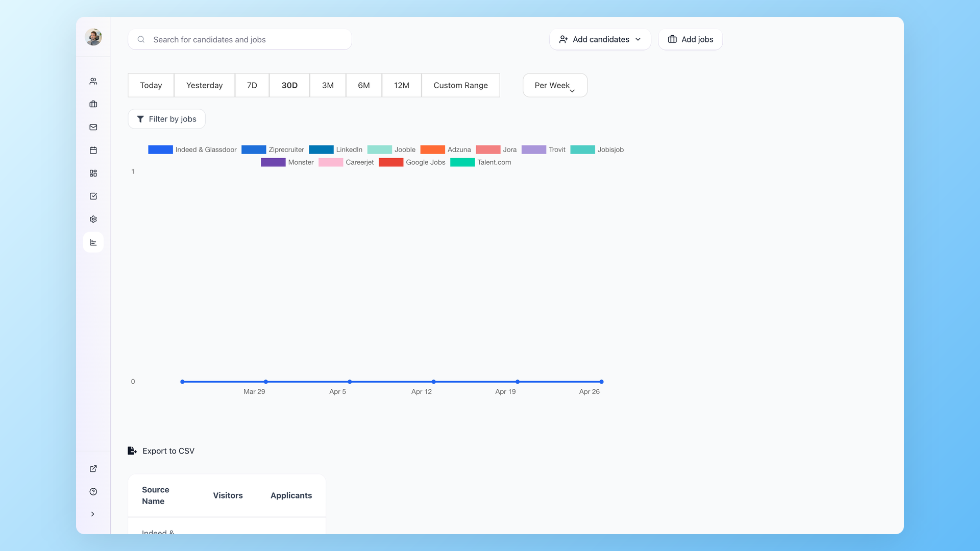Toggle the Ziprecruiter legend entry
Image resolution: width=980 pixels, height=551 pixels.
click(x=273, y=149)
